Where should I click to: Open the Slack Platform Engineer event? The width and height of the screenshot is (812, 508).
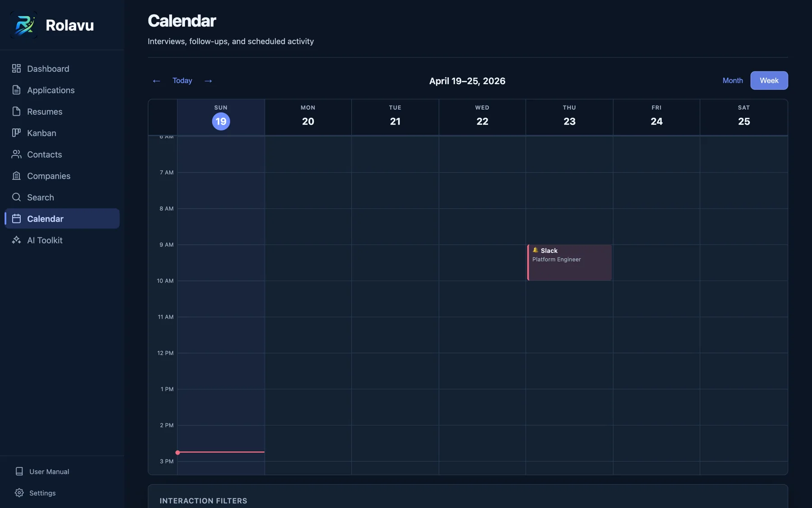569,262
